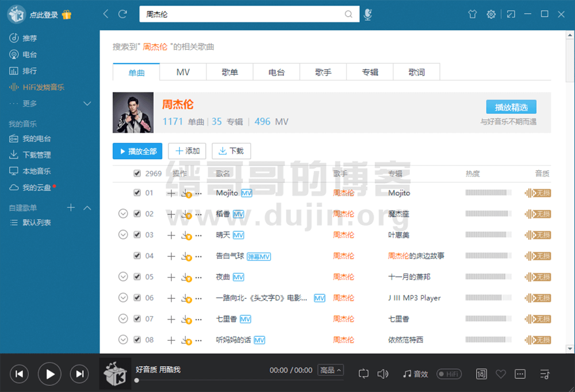Viewport: 575px width, 392px height.
Task: Switch to the 电台 results tab
Action: [x=277, y=72]
